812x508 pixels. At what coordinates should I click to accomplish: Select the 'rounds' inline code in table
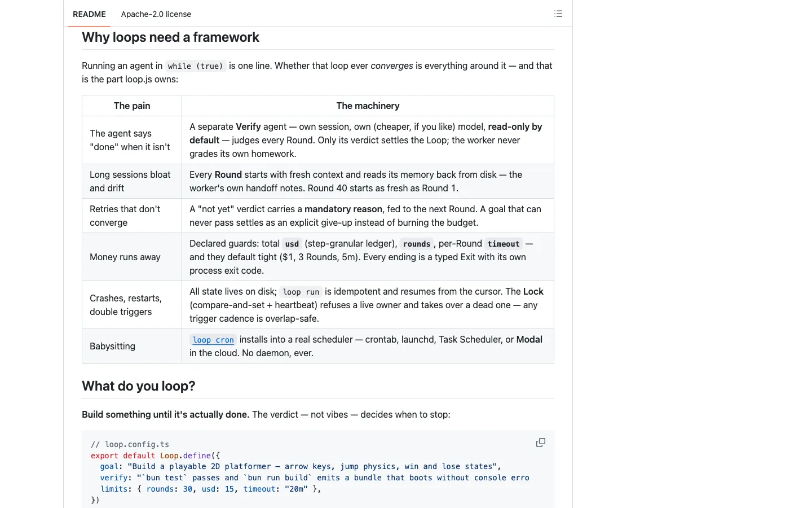[417, 244]
